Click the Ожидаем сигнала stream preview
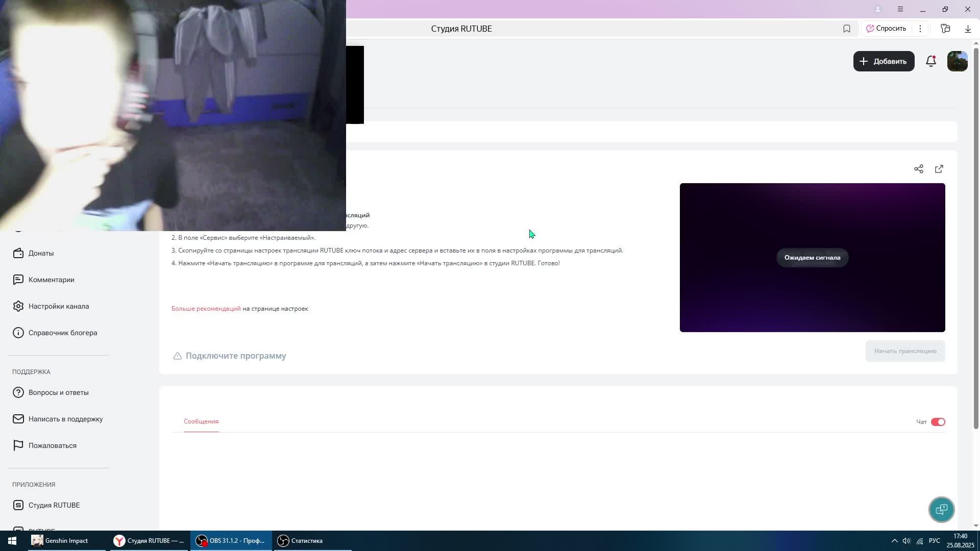980x551 pixels. click(812, 258)
